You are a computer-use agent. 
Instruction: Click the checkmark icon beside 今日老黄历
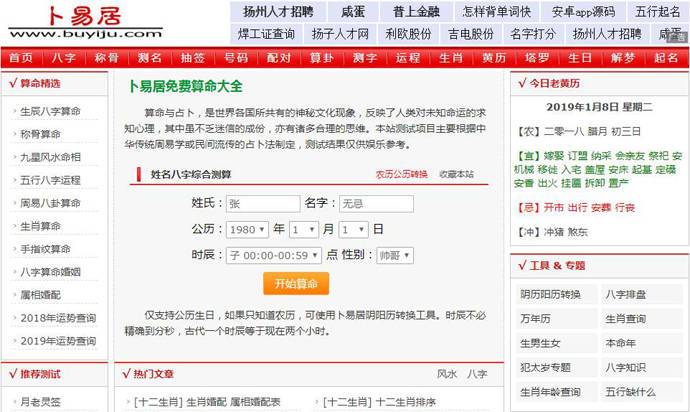(x=522, y=83)
